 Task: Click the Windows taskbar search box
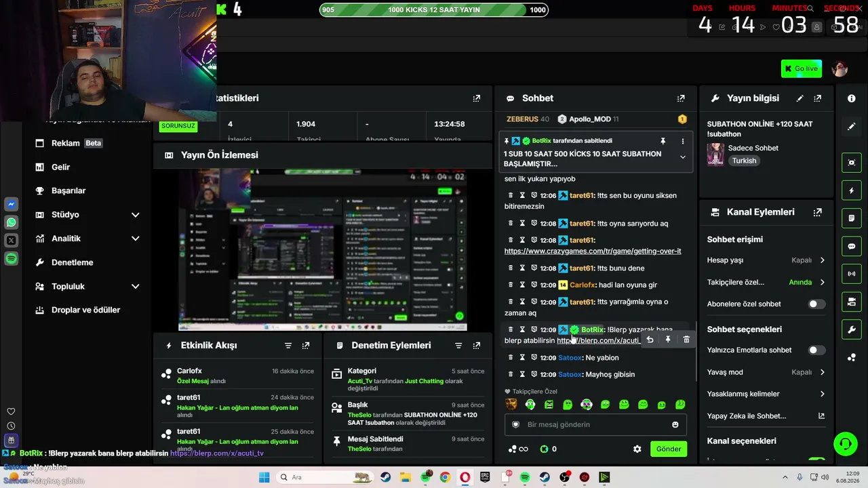click(x=325, y=477)
